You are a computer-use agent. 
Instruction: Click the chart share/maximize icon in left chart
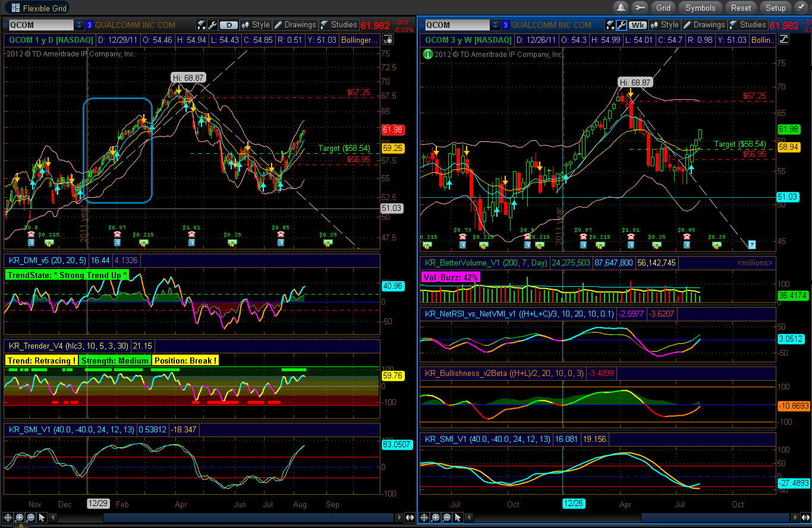[201, 25]
